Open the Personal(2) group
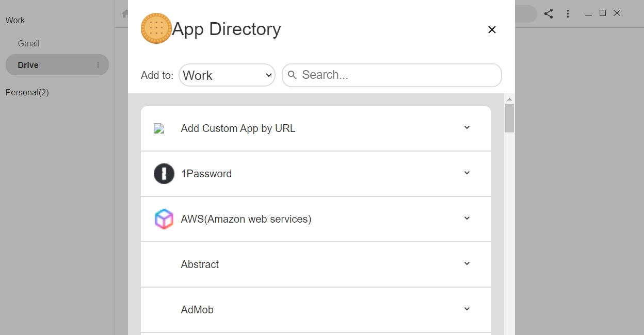 click(27, 92)
